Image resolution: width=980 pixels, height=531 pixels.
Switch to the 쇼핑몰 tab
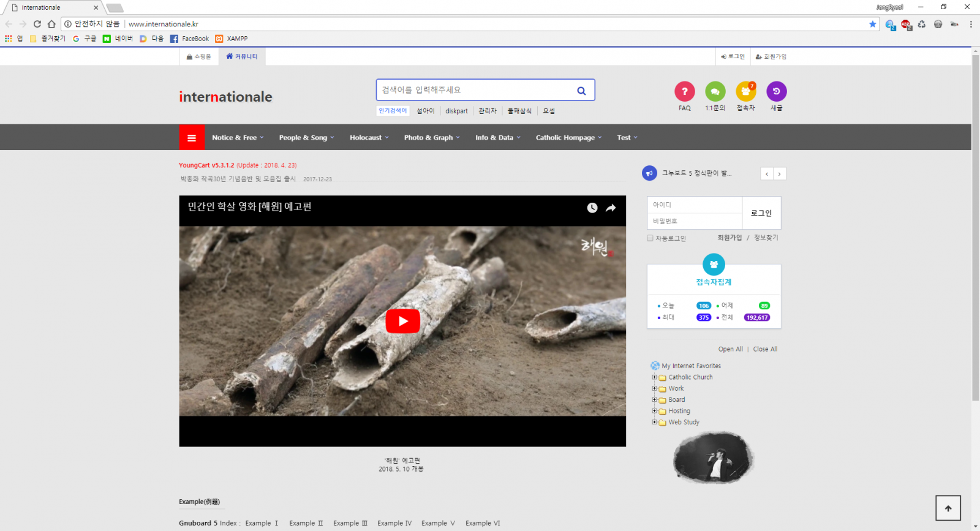(199, 57)
